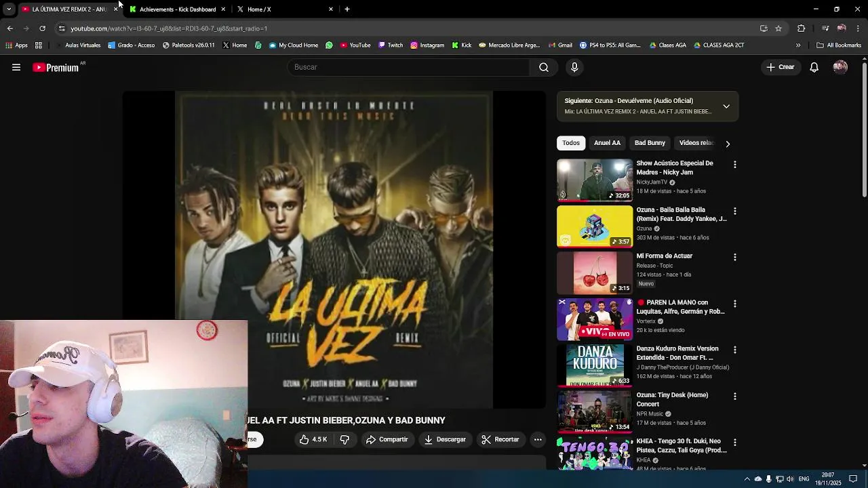Switch to Achievements - Kick Dashboard tab
Screen dimensions: 868x488
(178, 9)
